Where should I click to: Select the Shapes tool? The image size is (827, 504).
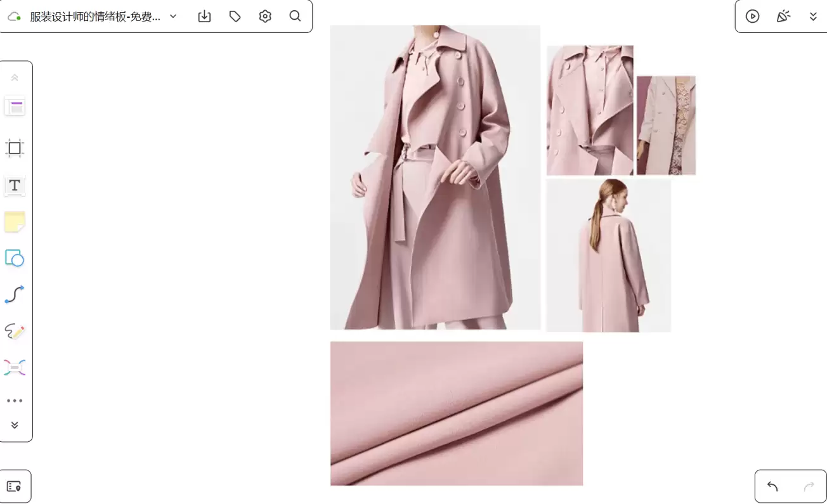pos(15,258)
